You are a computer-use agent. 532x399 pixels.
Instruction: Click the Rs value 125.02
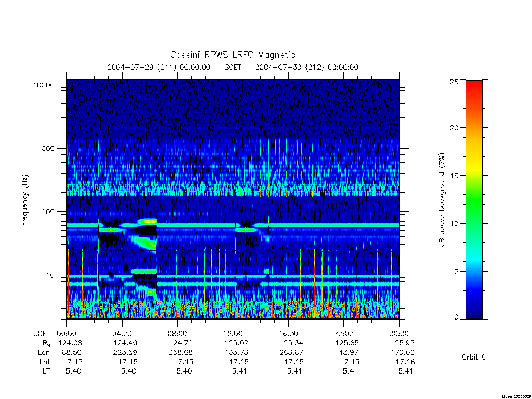pyautogui.click(x=236, y=343)
